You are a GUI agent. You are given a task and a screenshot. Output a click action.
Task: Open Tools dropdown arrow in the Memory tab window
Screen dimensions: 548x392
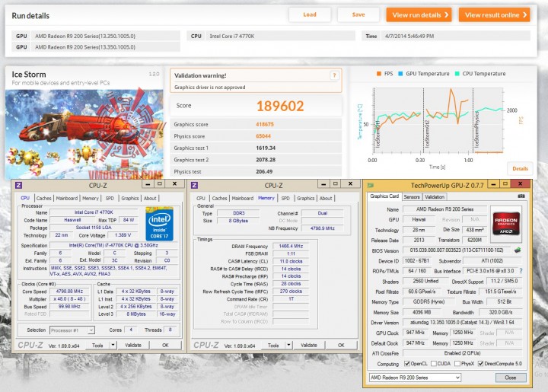point(288,345)
